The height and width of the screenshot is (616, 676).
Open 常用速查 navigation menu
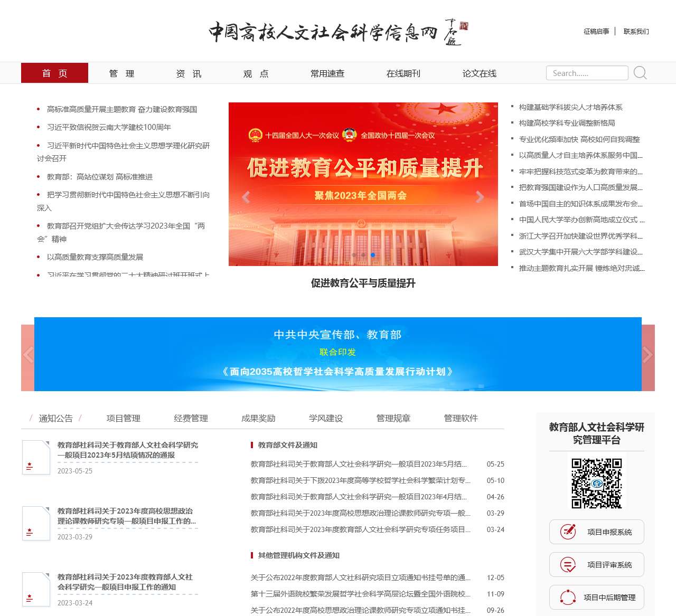(x=327, y=73)
